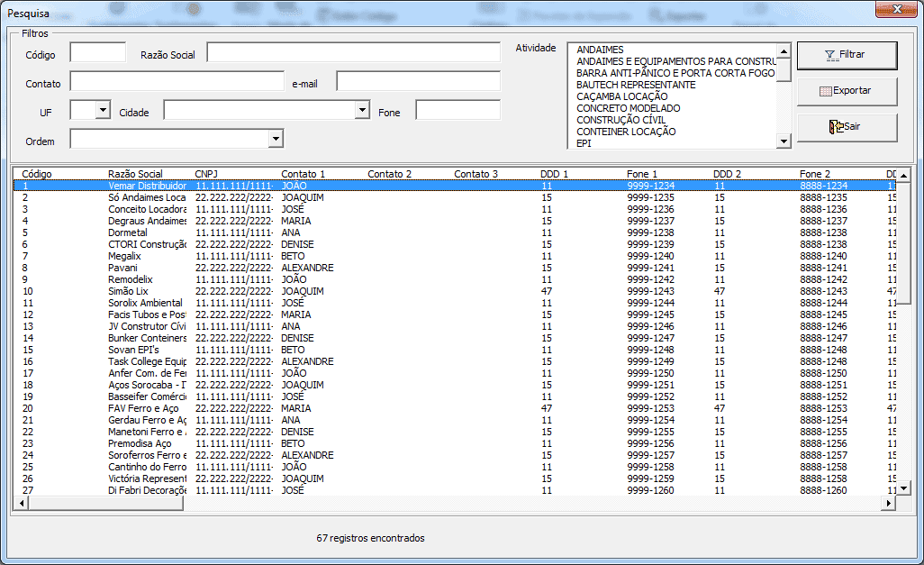Select row Aços Sorocaba

tap(455, 385)
